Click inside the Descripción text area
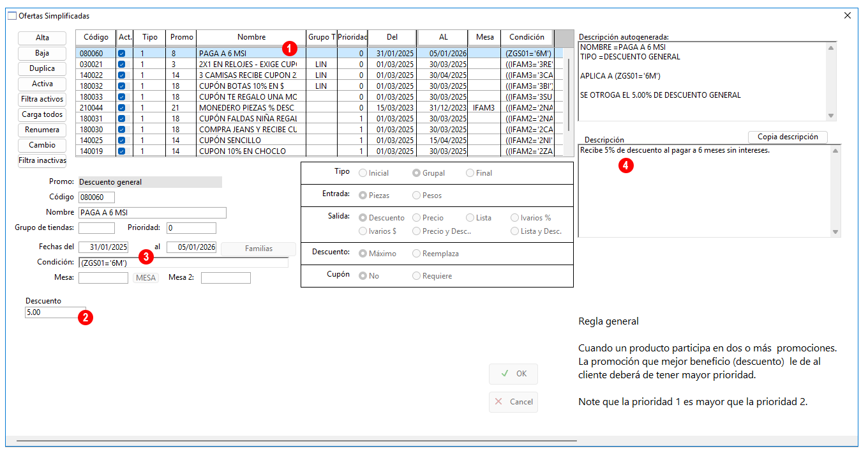 pos(705,191)
